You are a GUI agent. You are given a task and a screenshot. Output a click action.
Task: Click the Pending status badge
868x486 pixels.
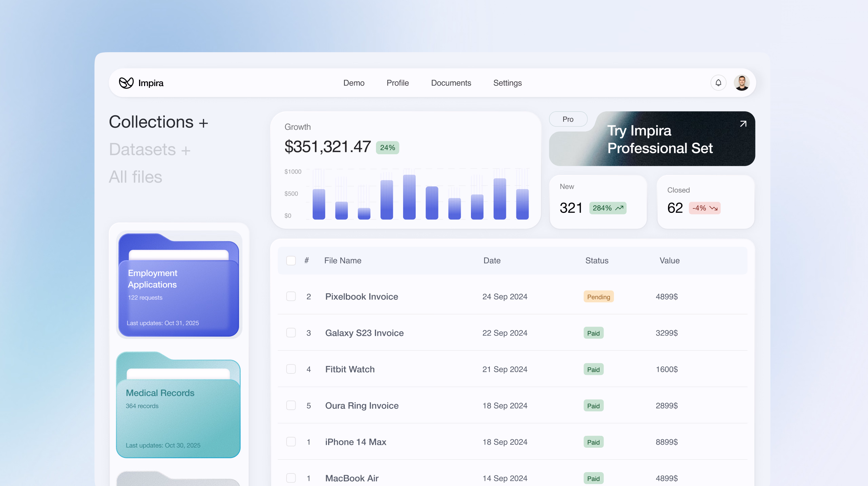click(x=598, y=297)
